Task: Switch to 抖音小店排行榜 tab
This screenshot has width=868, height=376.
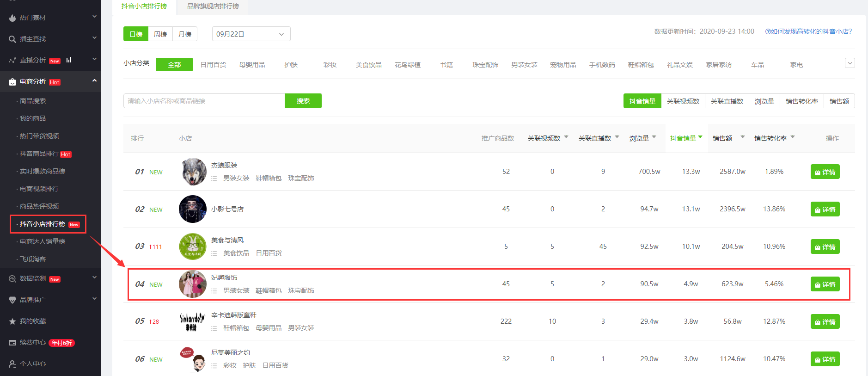Action: [144, 6]
